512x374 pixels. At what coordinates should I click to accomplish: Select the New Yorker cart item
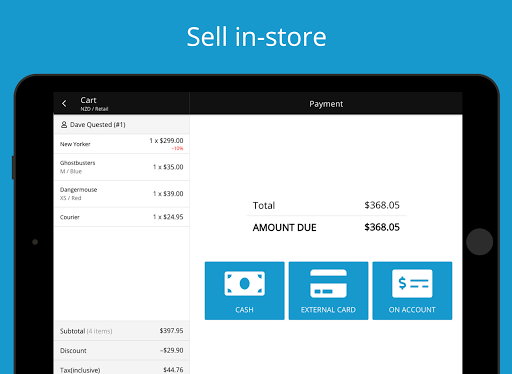122,144
